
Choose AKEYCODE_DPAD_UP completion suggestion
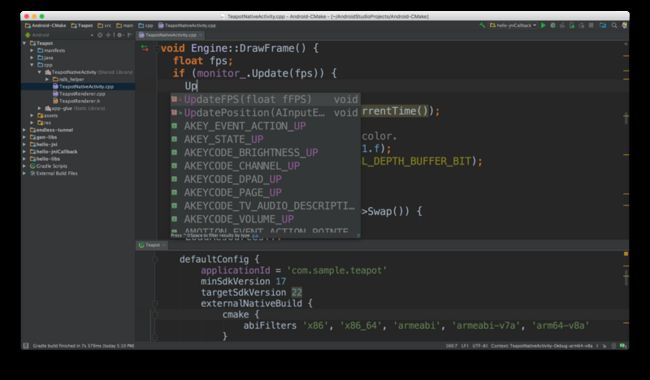(265, 179)
